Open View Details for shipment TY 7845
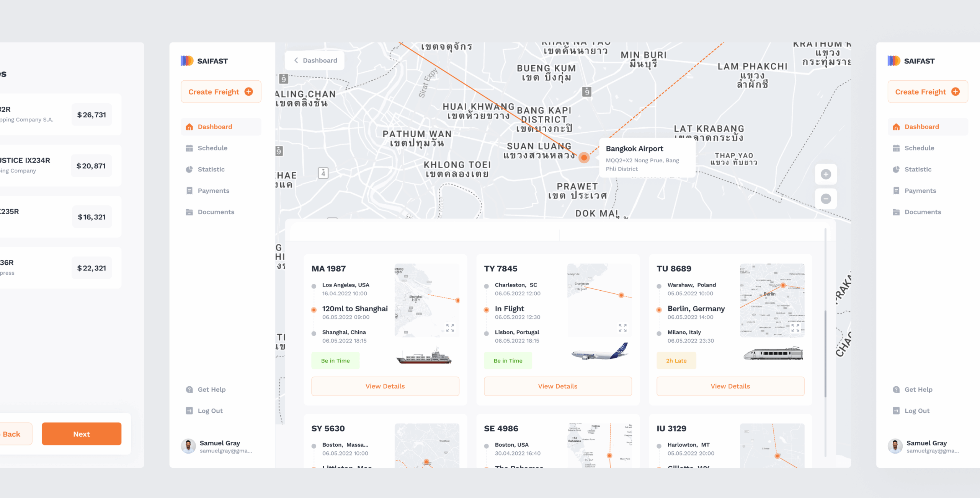The width and height of the screenshot is (980, 498). click(x=557, y=386)
